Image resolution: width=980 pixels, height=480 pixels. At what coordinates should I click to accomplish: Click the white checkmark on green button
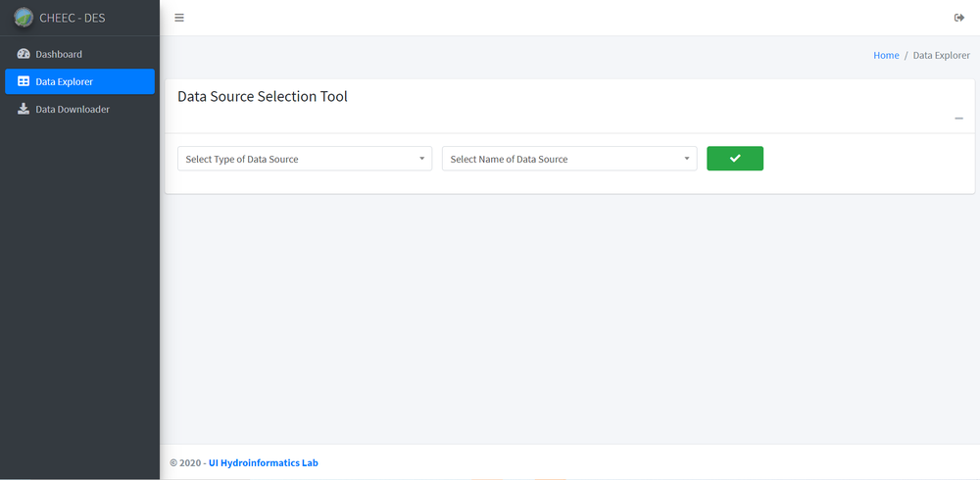point(735,159)
